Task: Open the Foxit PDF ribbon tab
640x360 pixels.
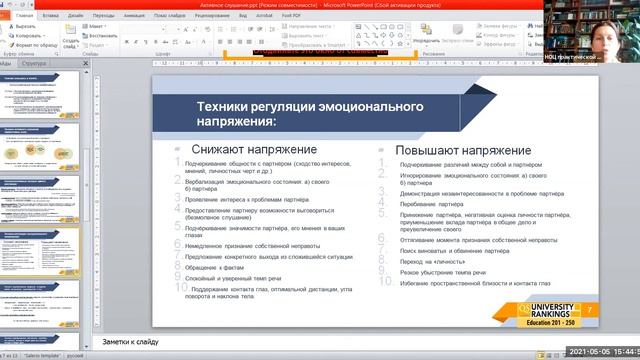Action: click(291, 16)
